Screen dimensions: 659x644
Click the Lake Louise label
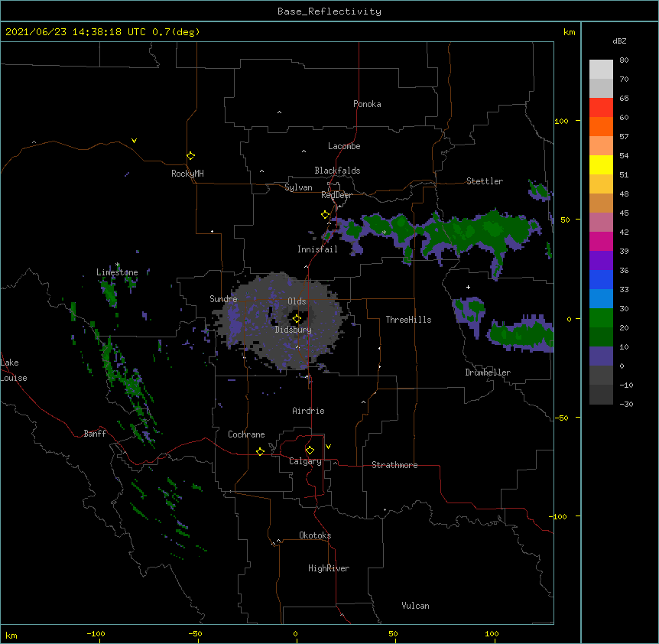14,370
